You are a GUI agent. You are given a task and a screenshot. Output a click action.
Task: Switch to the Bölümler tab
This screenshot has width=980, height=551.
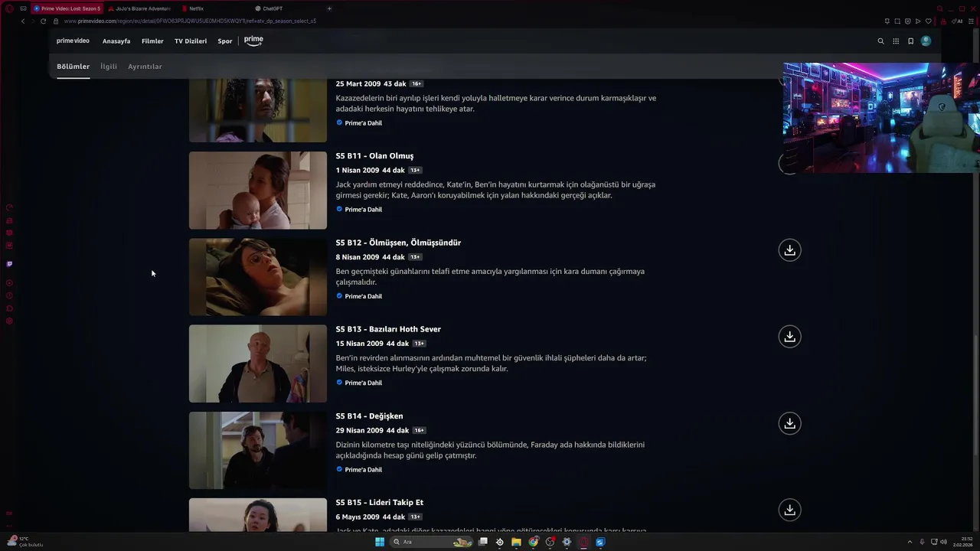click(x=73, y=67)
